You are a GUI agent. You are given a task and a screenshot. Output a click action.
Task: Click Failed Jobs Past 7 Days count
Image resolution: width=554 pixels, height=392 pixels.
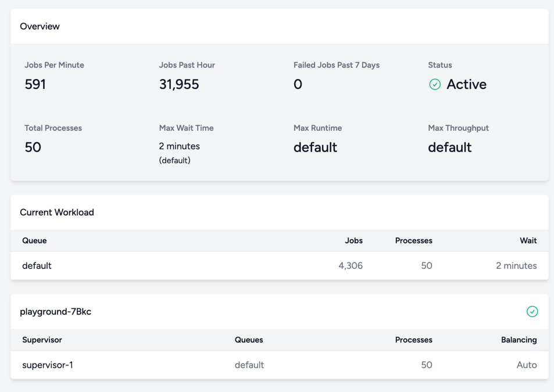(298, 84)
